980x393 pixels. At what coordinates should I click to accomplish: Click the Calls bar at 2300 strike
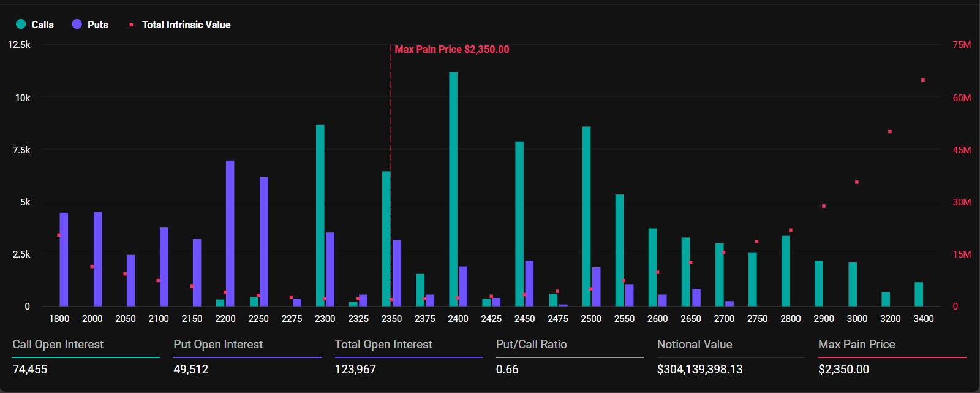320,215
